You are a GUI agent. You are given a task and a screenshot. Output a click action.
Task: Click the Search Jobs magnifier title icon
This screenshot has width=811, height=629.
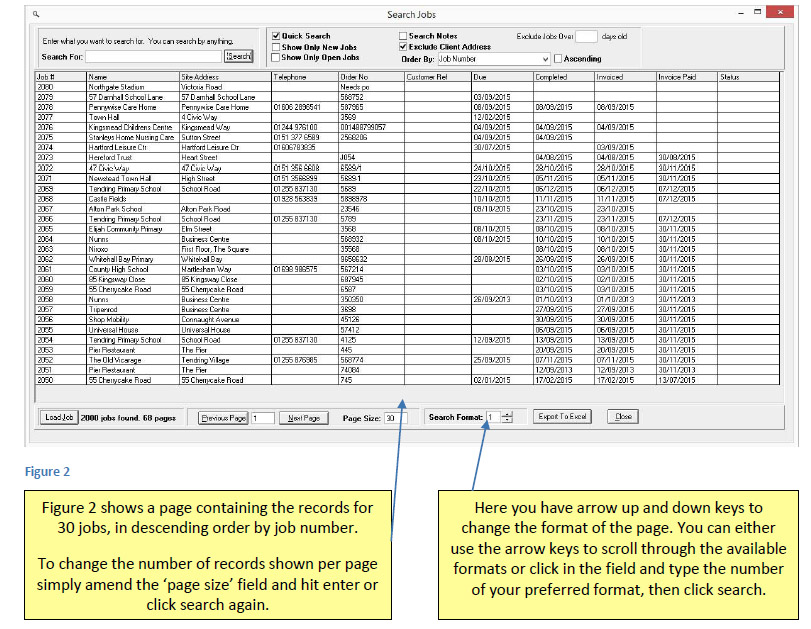36,14
